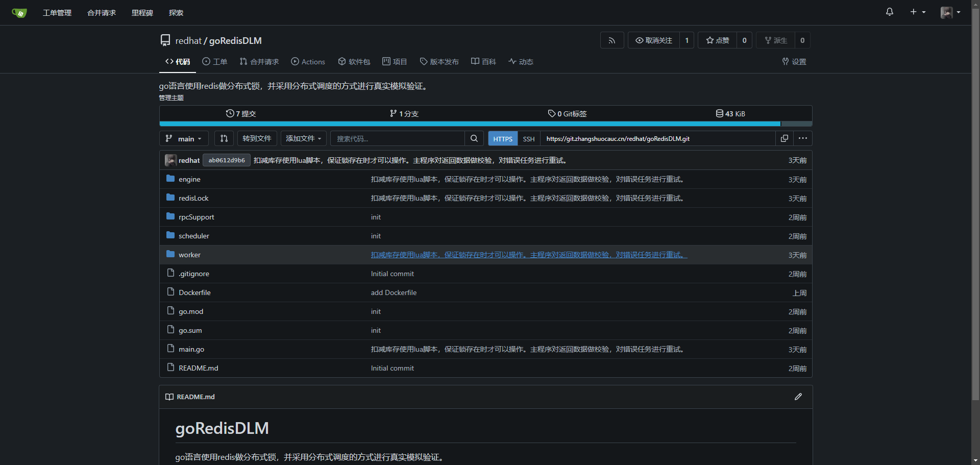Switch to the 百科 wiki tab

(483, 62)
